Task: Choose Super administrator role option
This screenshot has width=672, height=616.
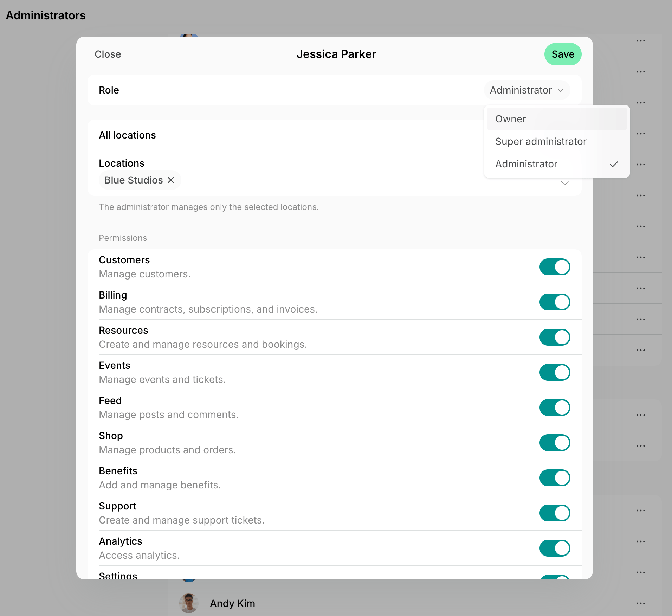Action: 557,141
